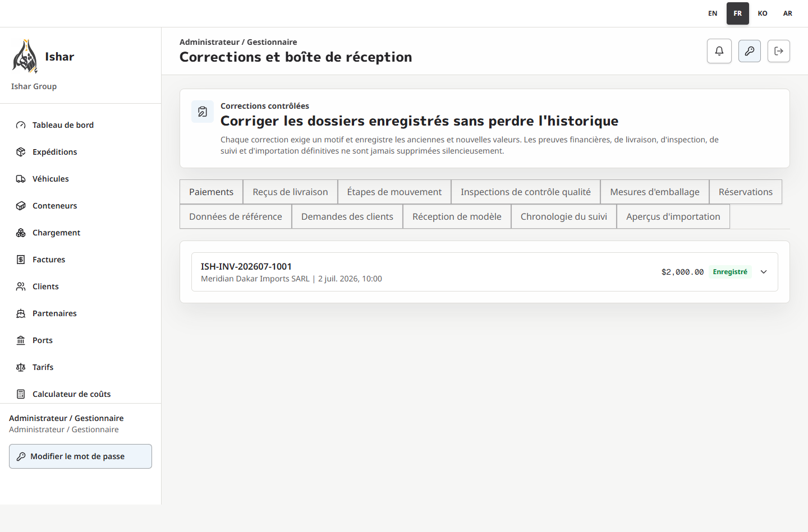The width and height of the screenshot is (808, 532).
Task: Click the Ishar Group label
Action: [34, 86]
